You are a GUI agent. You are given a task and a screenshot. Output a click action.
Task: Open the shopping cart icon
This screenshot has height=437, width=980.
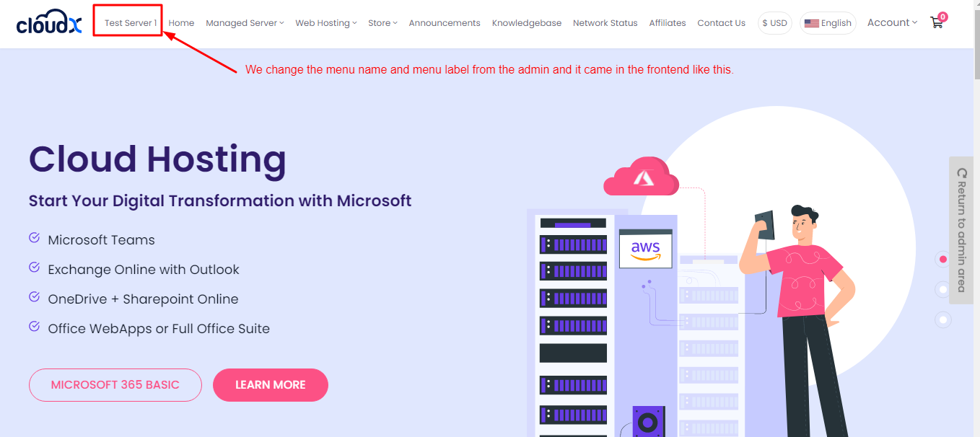[x=937, y=22]
